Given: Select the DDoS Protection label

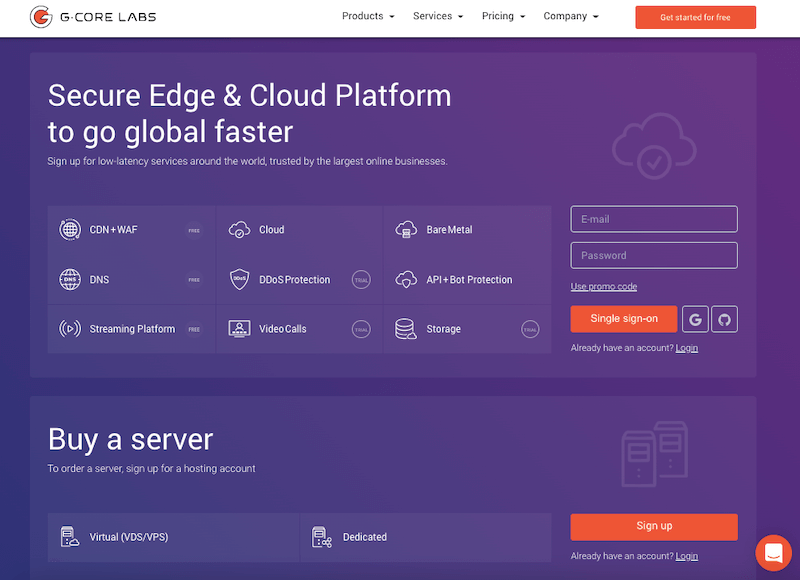Looking at the screenshot, I should pyautogui.click(x=294, y=280).
